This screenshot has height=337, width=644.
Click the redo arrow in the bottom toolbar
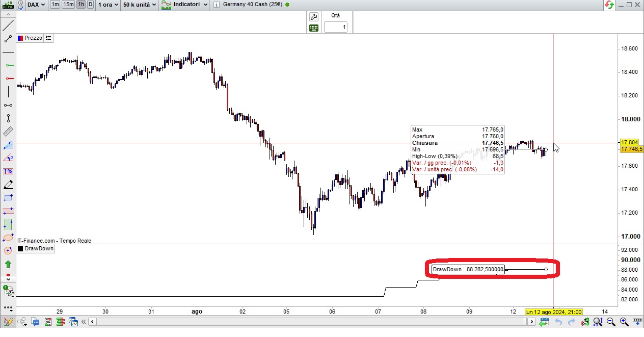(572, 322)
